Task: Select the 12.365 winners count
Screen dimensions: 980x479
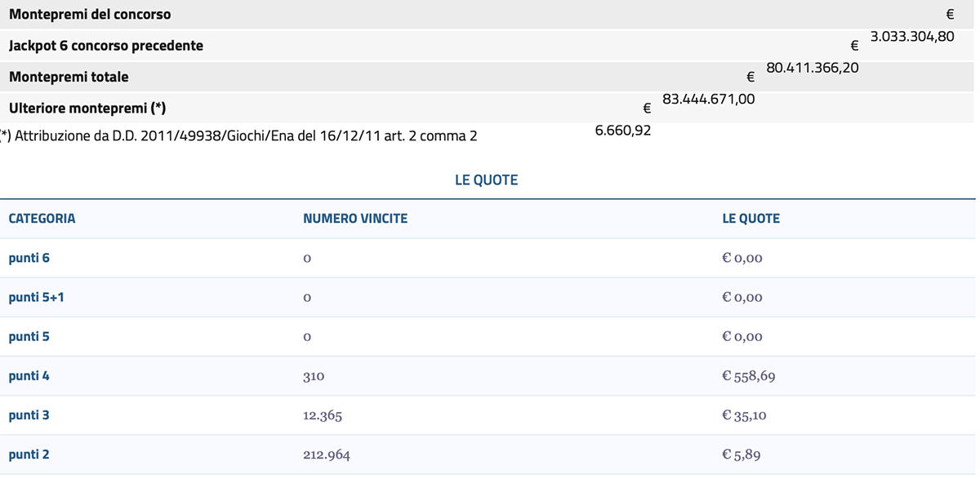Action: [323, 415]
